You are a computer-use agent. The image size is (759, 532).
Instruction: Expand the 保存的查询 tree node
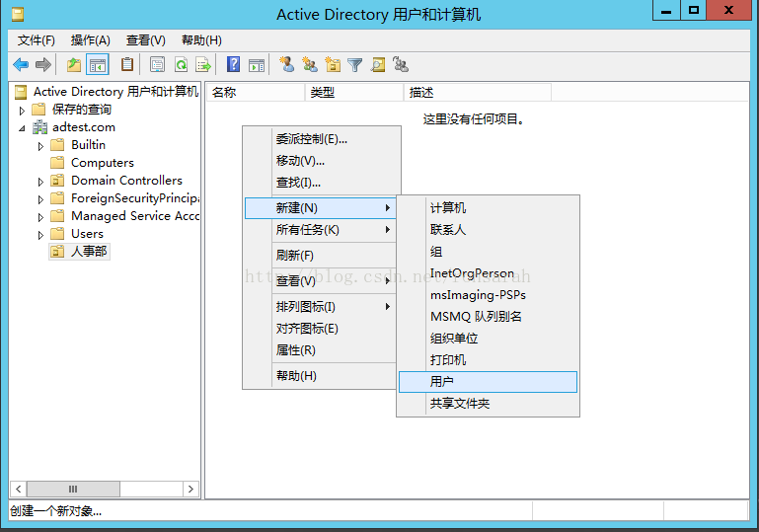(x=22, y=111)
